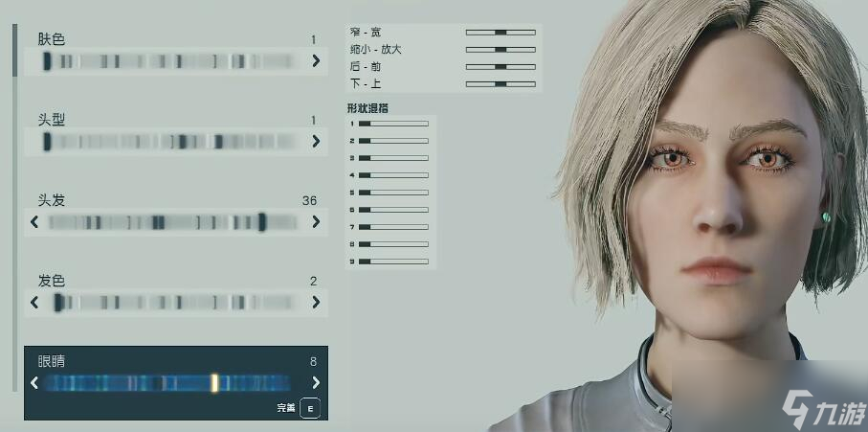Viewport: 868px width, 432px height.
Task: Click the E key 完美 confirm button
Action: coord(310,409)
